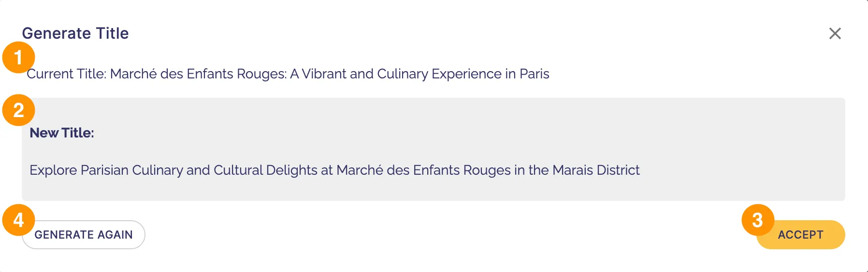
Task: Select the Current Title text line
Action: (288, 74)
